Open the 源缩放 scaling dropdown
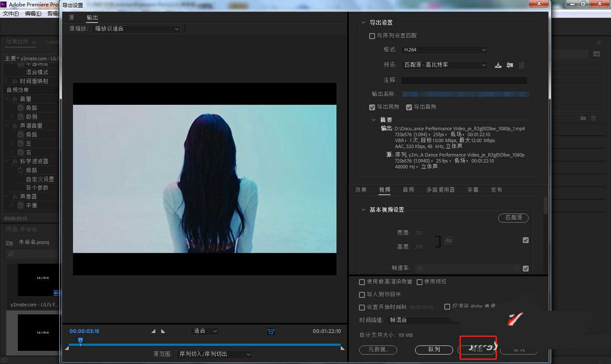The width and height of the screenshot is (611, 364). 136,29
